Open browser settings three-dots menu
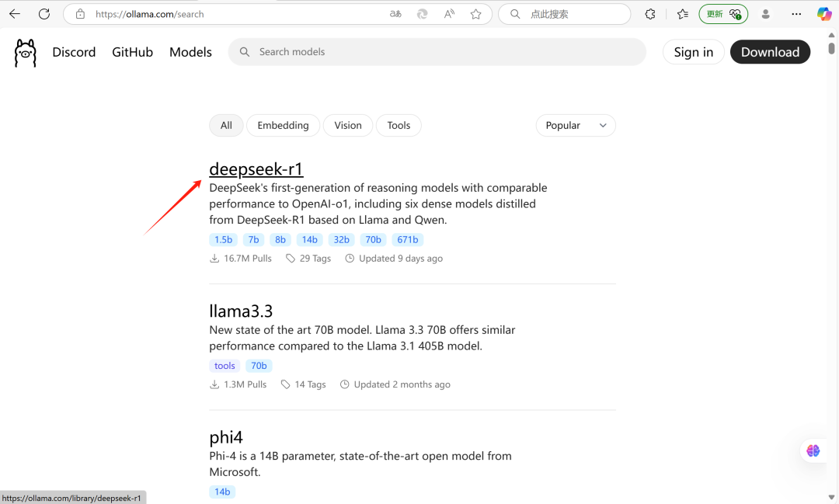Screen dimensions: 839x504 coord(796,14)
